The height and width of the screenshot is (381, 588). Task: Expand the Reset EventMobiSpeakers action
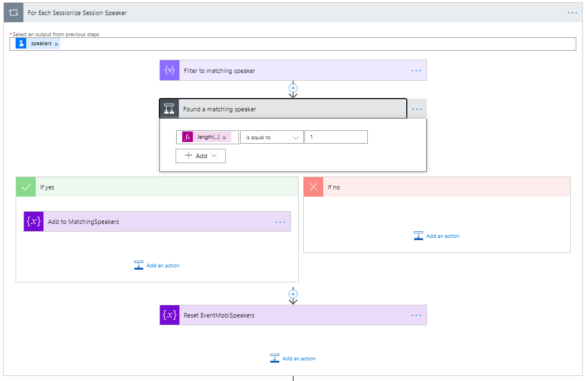pyautogui.click(x=294, y=315)
